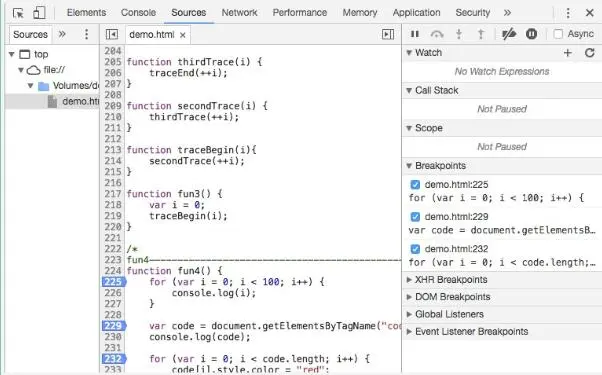This screenshot has width=602, height=375.
Task: Add a new watch expression
Action: pos(568,53)
